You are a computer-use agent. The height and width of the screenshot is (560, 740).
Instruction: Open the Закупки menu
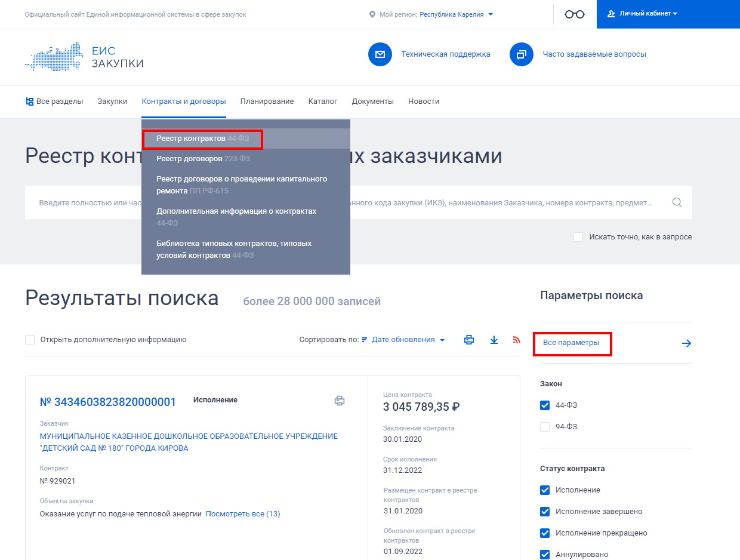point(112,101)
